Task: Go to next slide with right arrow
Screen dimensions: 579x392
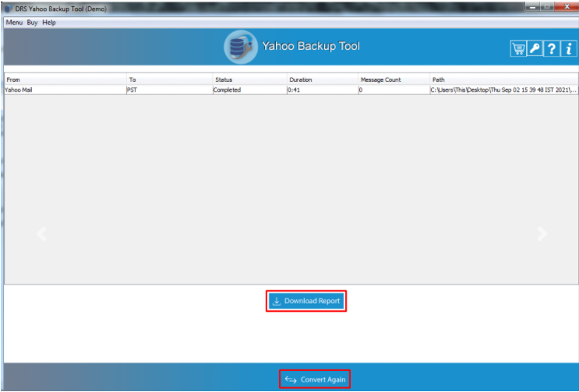Action: (542, 234)
